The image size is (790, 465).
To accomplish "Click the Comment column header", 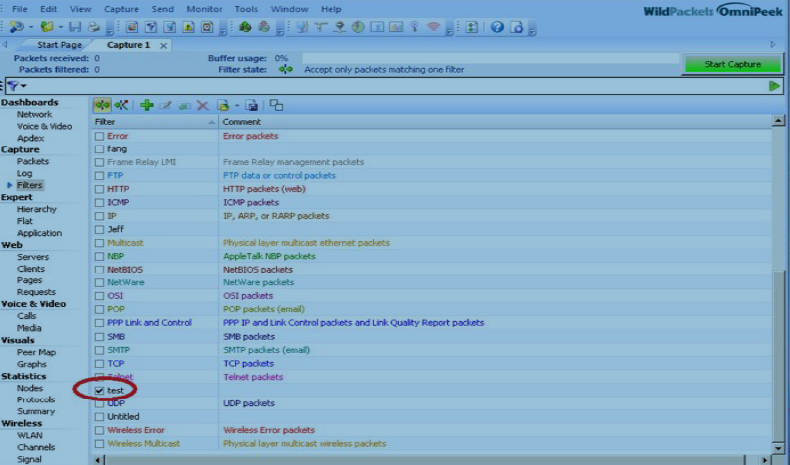I will pos(494,122).
